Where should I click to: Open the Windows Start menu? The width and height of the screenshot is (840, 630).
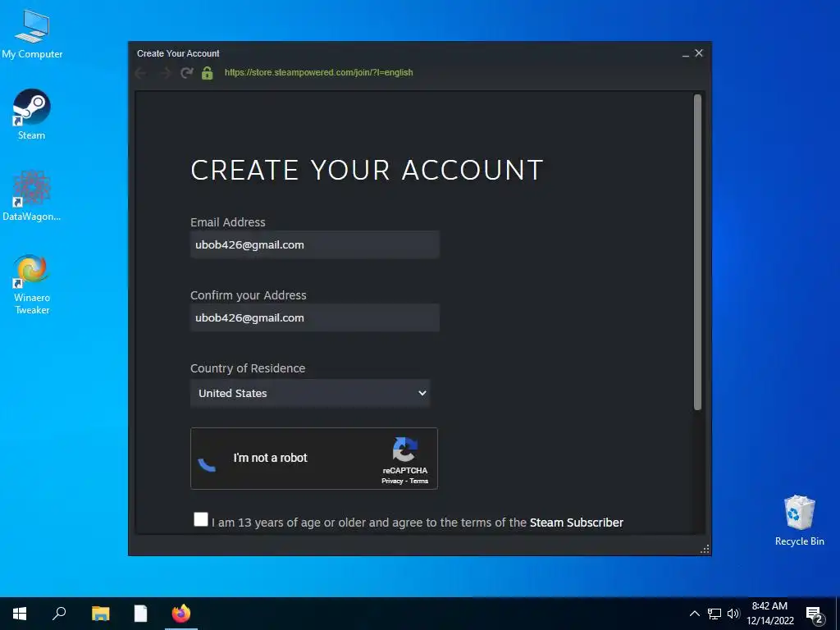pyautogui.click(x=20, y=614)
